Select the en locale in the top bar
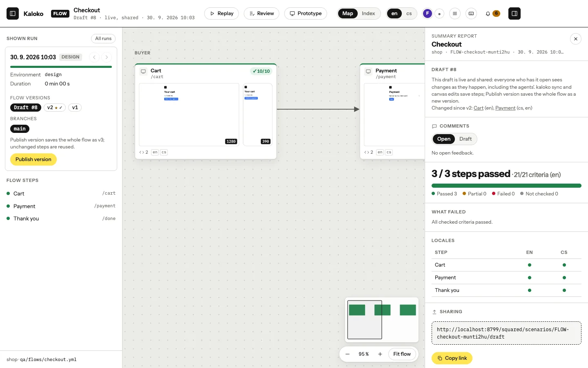This screenshot has width=588, height=368. tap(394, 13)
